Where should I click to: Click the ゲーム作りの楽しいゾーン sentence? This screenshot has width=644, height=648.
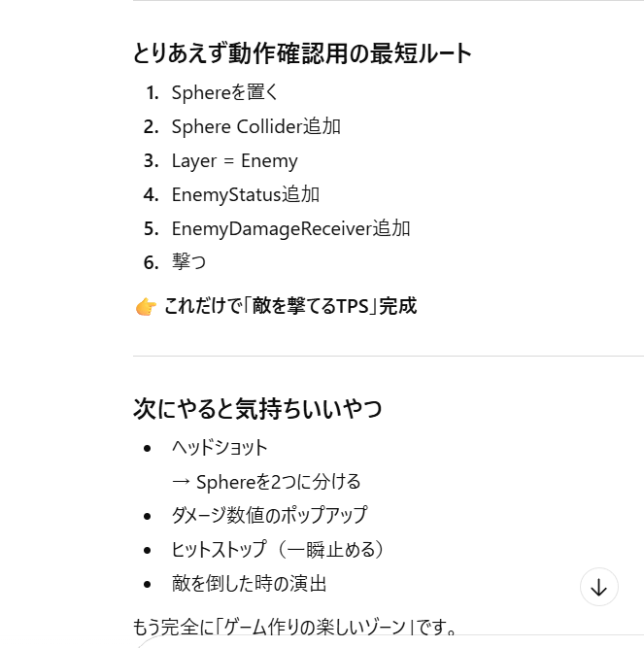[294, 626]
